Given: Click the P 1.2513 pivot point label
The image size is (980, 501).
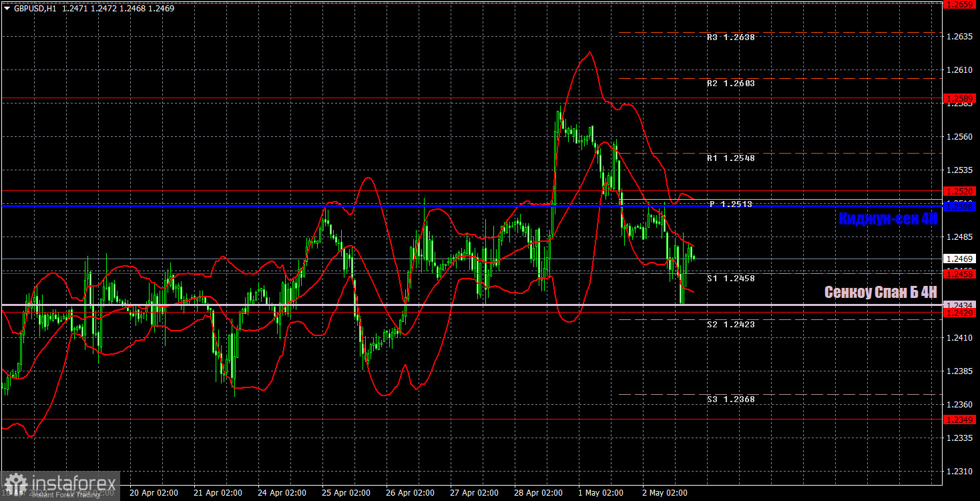Looking at the screenshot, I should (730, 204).
